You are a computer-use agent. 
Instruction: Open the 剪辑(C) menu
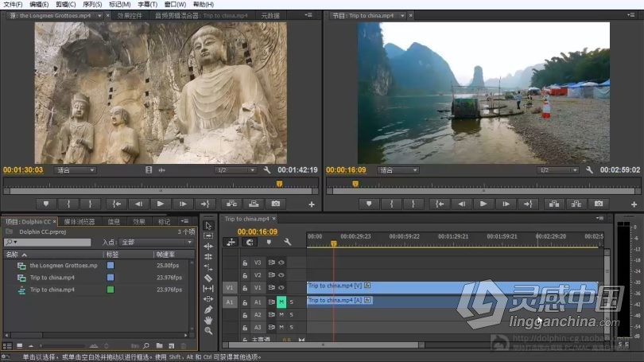[x=66, y=5]
